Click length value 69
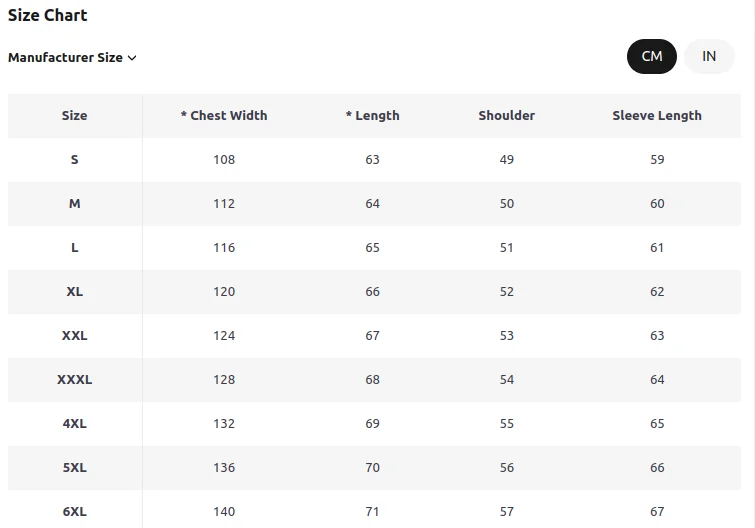Image resolution: width=755 pixels, height=528 pixels. [373, 424]
